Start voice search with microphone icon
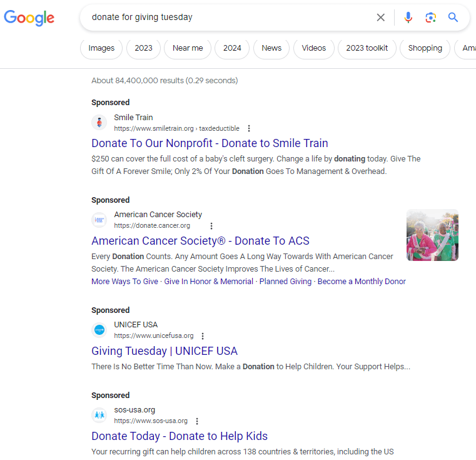476x460 pixels. (408, 18)
